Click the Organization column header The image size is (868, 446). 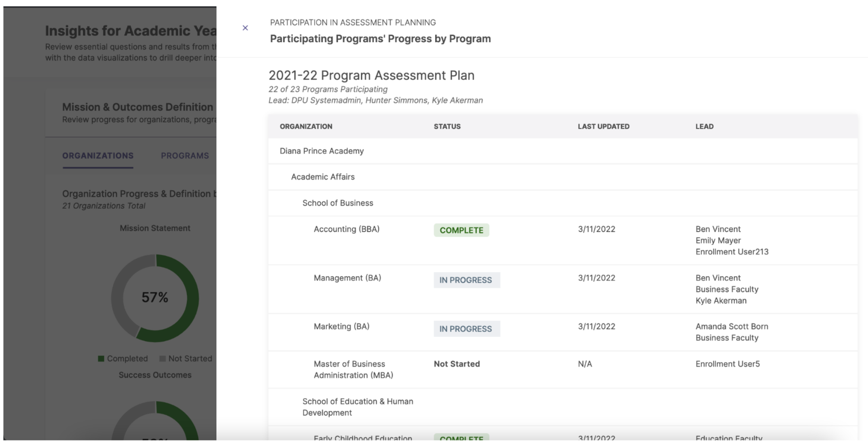[x=306, y=126]
